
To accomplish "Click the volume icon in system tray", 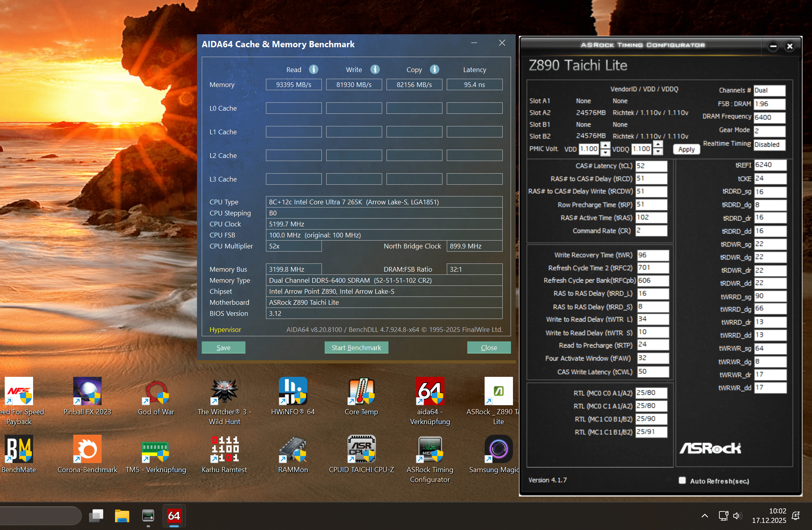I will click(x=737, y=516).
